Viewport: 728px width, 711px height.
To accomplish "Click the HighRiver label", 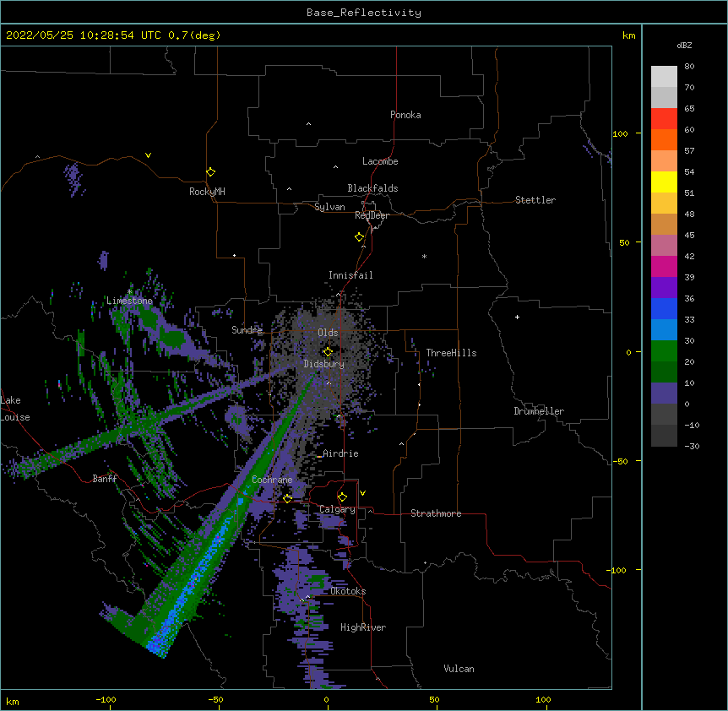I will pyautogui.click(x=363, y=627).
